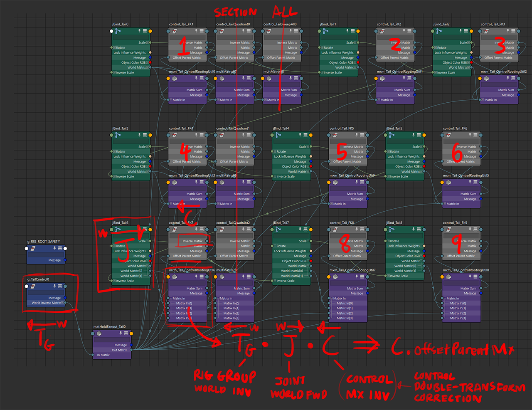Expand World Inverse Matrix on g_TailControl0

(x=62, y=303)
